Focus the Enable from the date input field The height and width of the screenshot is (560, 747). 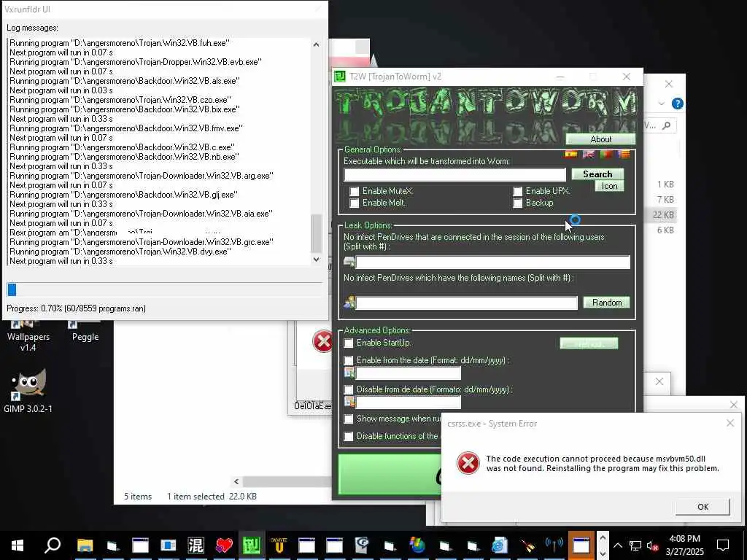coord(409,373)
